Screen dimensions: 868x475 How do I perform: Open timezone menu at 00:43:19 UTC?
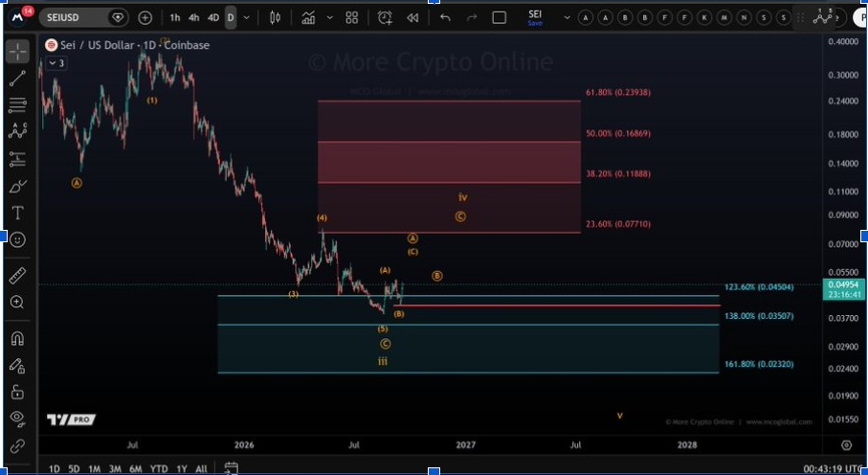[x=834, y=469]
